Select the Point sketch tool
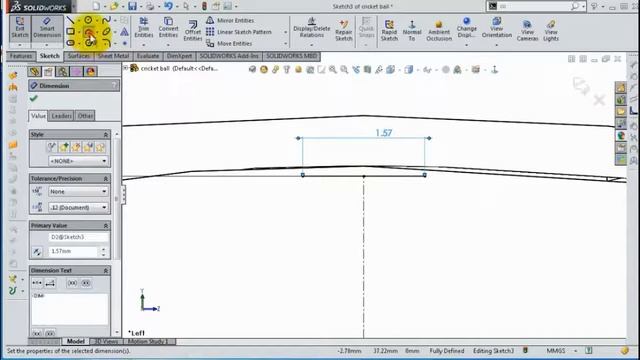The width and height of the screenshot is (640, 360). click(x=124, y=43)
